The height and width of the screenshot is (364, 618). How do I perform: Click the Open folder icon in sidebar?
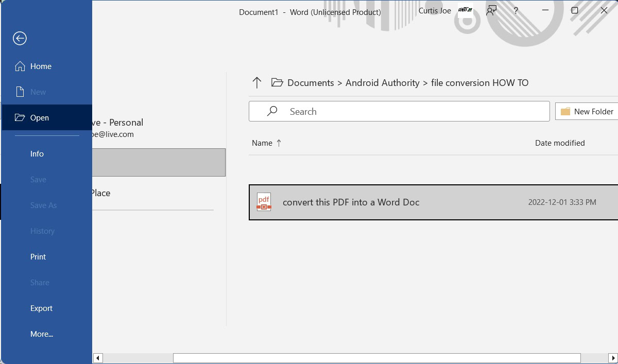(20, 118)
